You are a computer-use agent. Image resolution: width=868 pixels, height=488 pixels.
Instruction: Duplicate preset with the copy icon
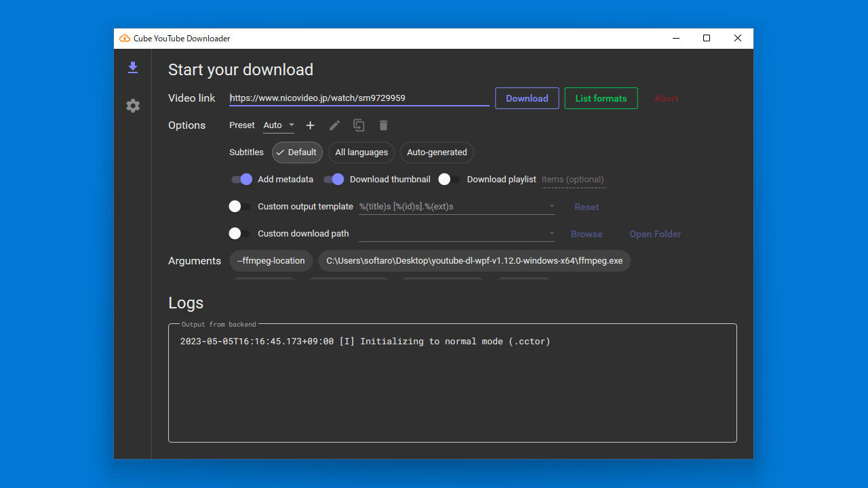(359, 125)
